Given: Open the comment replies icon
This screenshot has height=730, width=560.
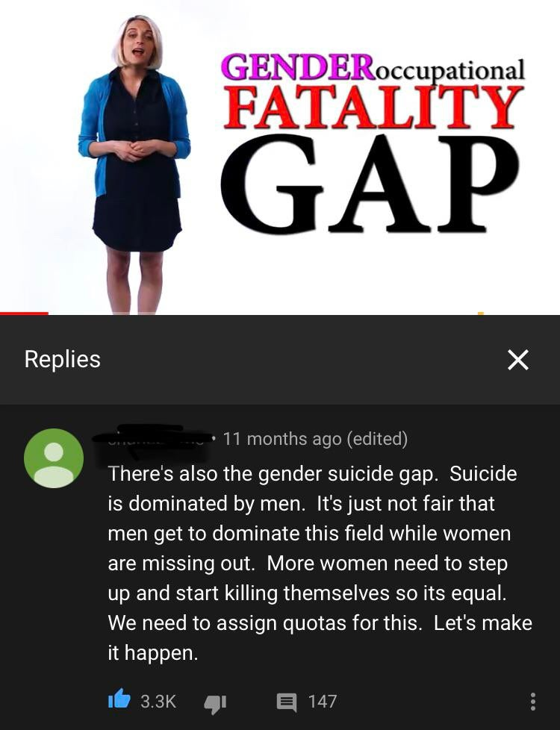Looking at the screenshot, I should [x=287, y=702].
